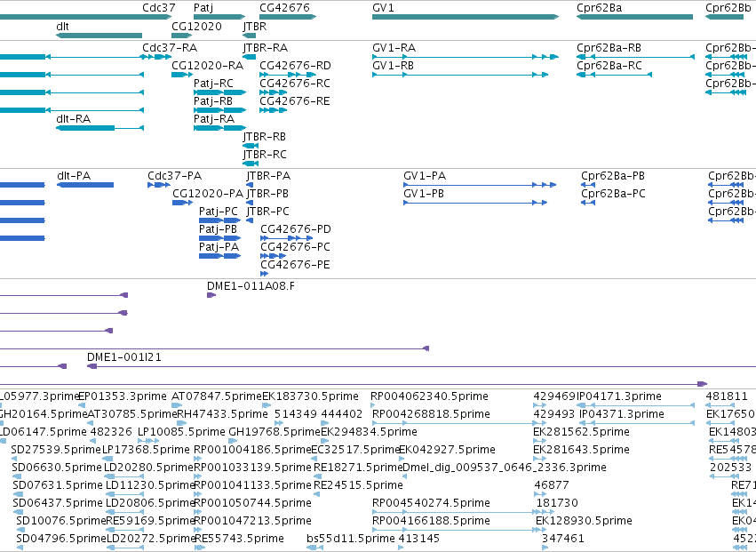
Task: Select clone label 'DME1-001I21'
Action: click(123, 357)
